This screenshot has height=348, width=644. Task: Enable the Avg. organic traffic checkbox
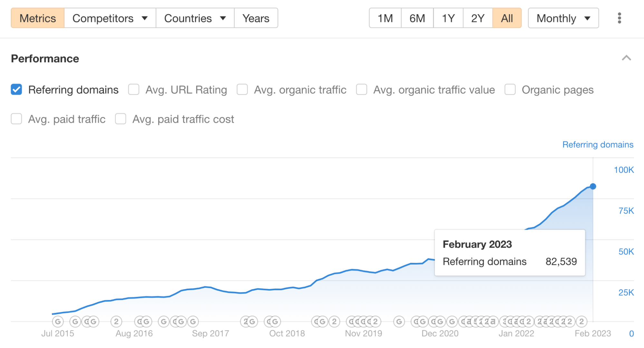(242, 90)
